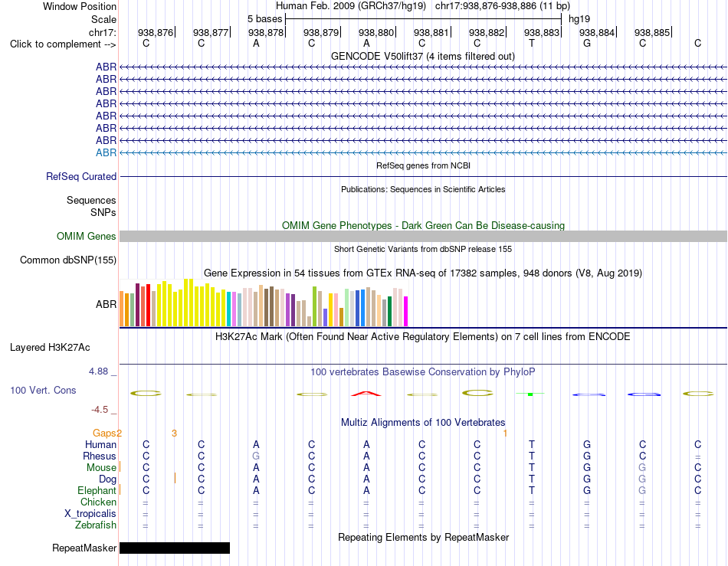Click the Layered H3K27Ac label
Image resolution: width=728 pixels, height=566 pixels.
(x=50, y=348)
